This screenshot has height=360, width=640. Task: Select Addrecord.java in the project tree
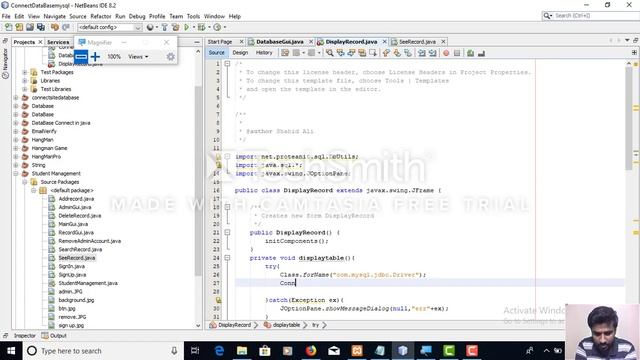(x=76, y=199)
